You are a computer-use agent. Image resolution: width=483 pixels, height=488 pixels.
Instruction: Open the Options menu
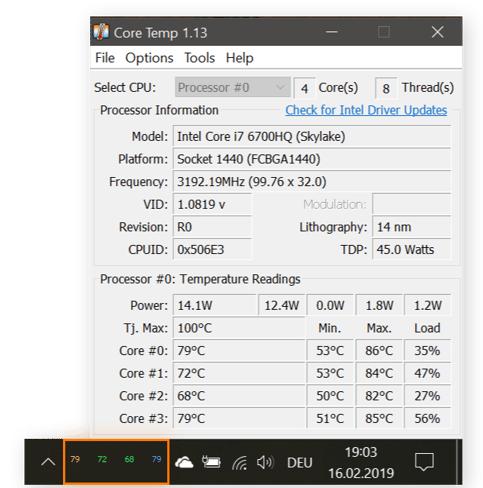tap(149, 58)
